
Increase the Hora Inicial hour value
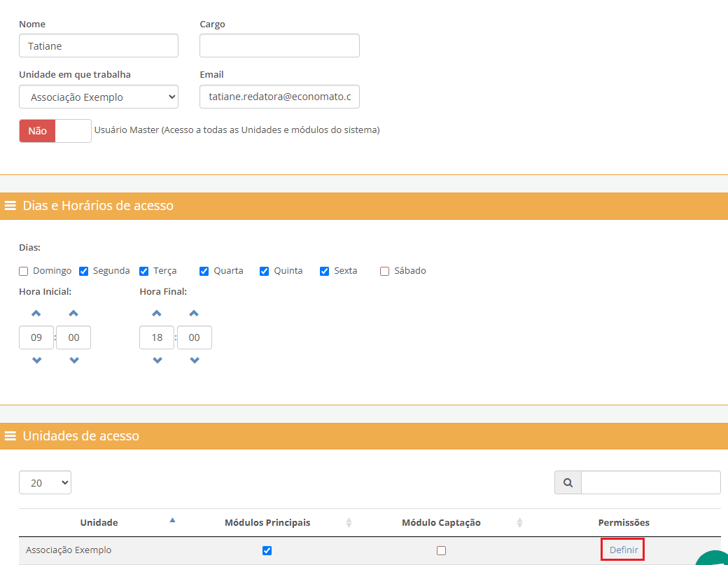click(36, 314)
